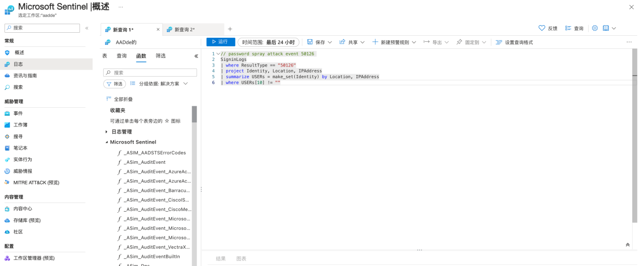Open the settings gear icon
644x266 pixels.
click(595, 28)
